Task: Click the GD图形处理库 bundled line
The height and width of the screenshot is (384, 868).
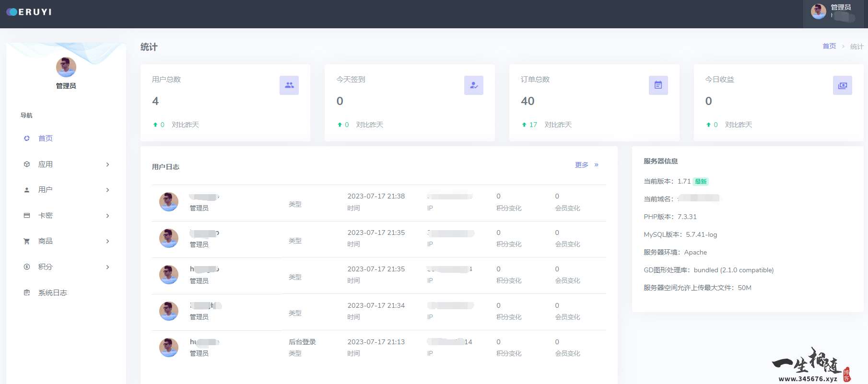Action: pyautogui.click(x=709, y=270)
